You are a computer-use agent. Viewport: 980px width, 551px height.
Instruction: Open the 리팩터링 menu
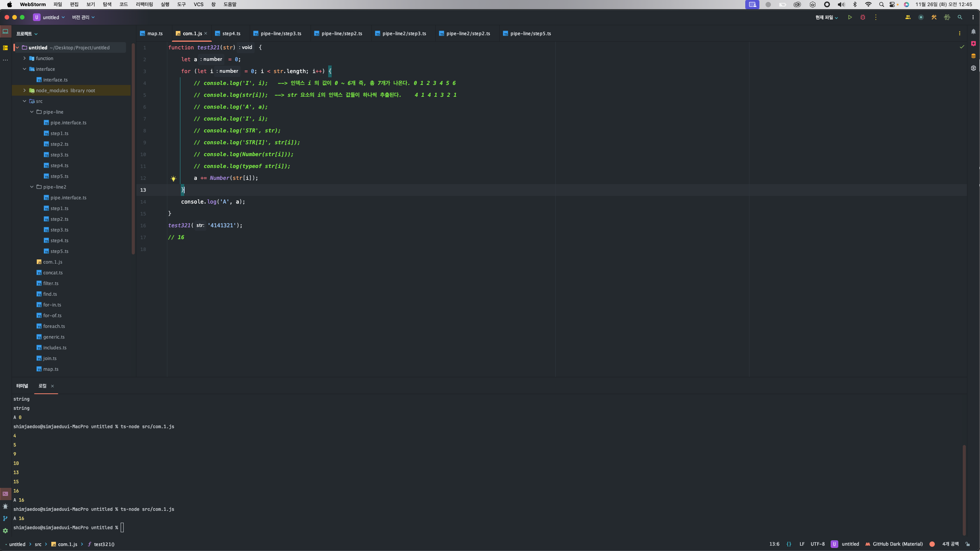[144, 4]
